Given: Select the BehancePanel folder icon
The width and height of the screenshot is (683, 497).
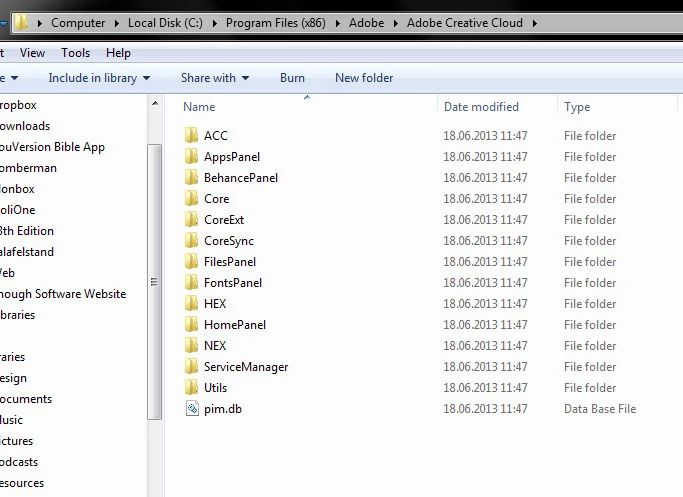Looking at the screenshot, I should (191, 177).
